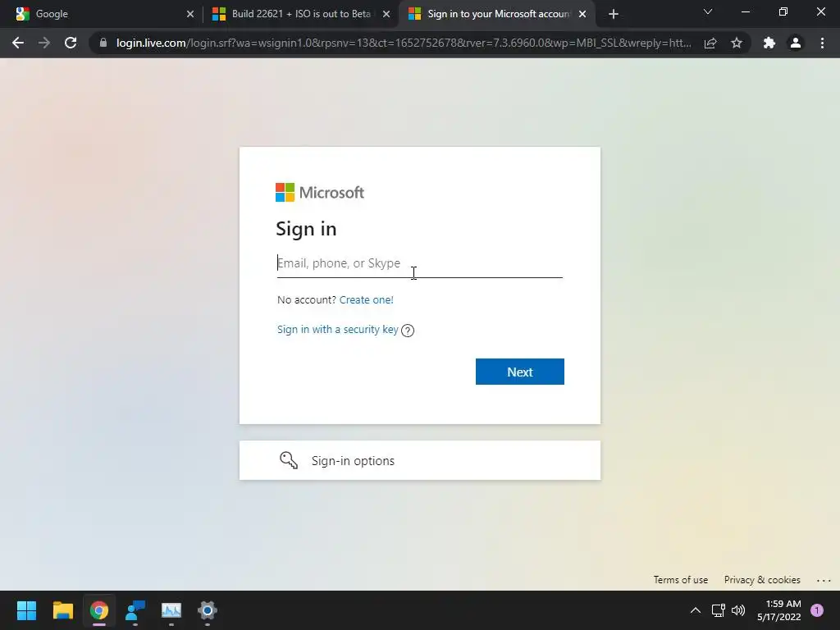This screenshot has width=840, height=630.
Task: Click the Next button
Action: (x=519, y=372)
